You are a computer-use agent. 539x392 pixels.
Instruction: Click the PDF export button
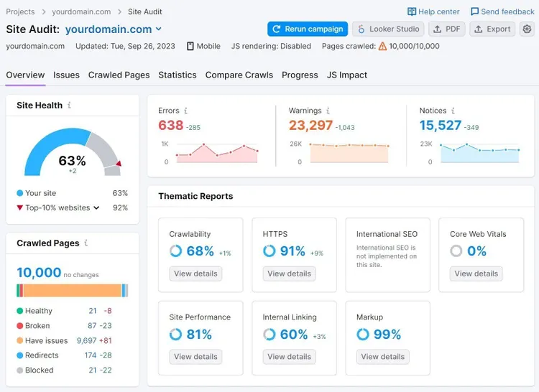447,29
